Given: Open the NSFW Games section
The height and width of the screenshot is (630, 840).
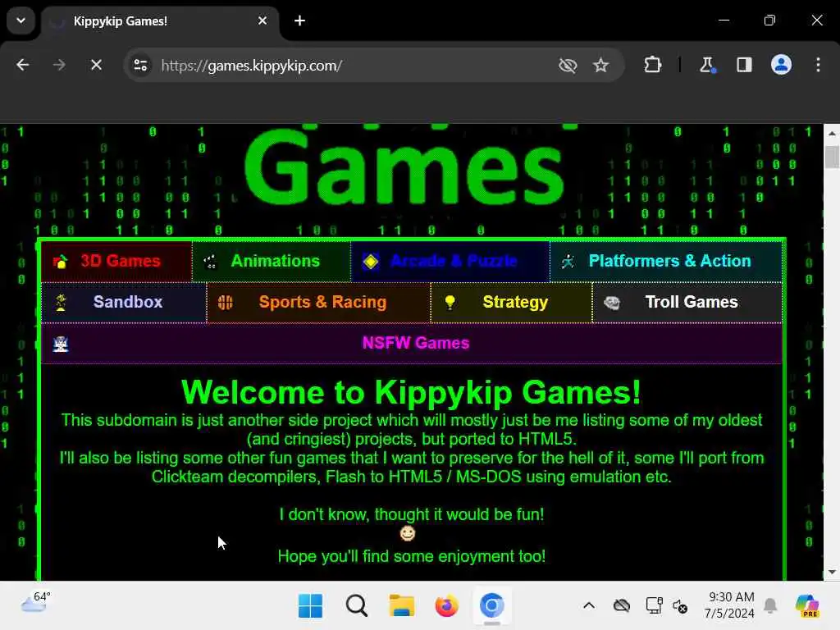Looking at the screenshot, I should click(x=412, y=344).
